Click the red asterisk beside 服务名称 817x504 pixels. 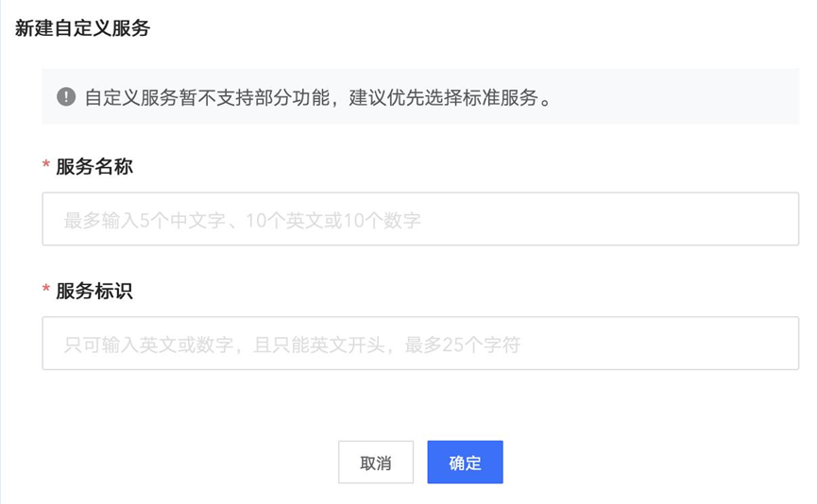46,167
